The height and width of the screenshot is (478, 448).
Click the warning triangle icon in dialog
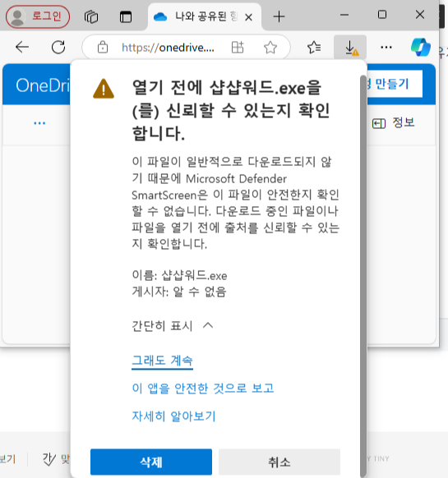click(104, 89)
